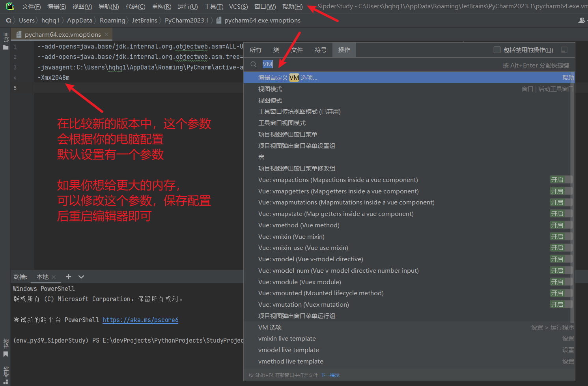Open the 结构 structure tool window

tap(6, 375)
